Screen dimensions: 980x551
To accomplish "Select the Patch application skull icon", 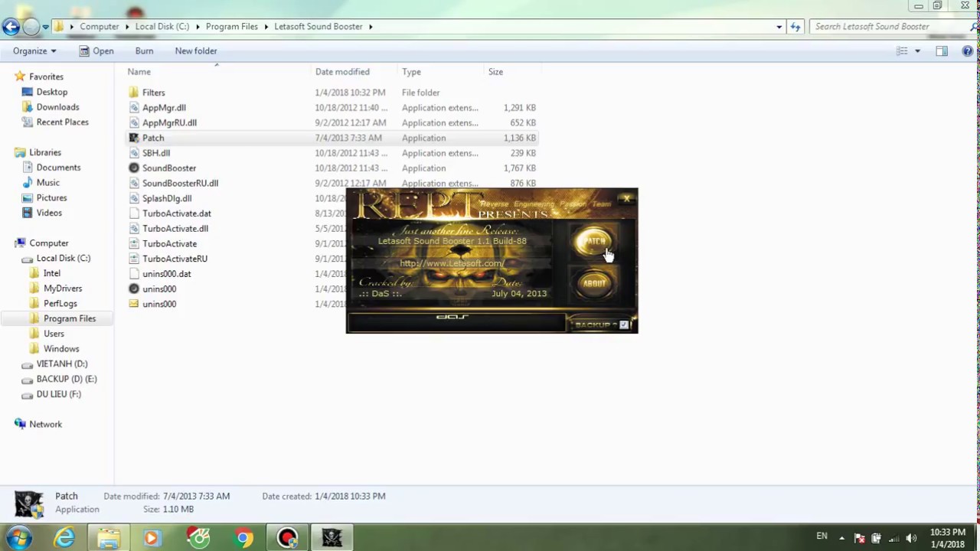I will click(134, 138).
